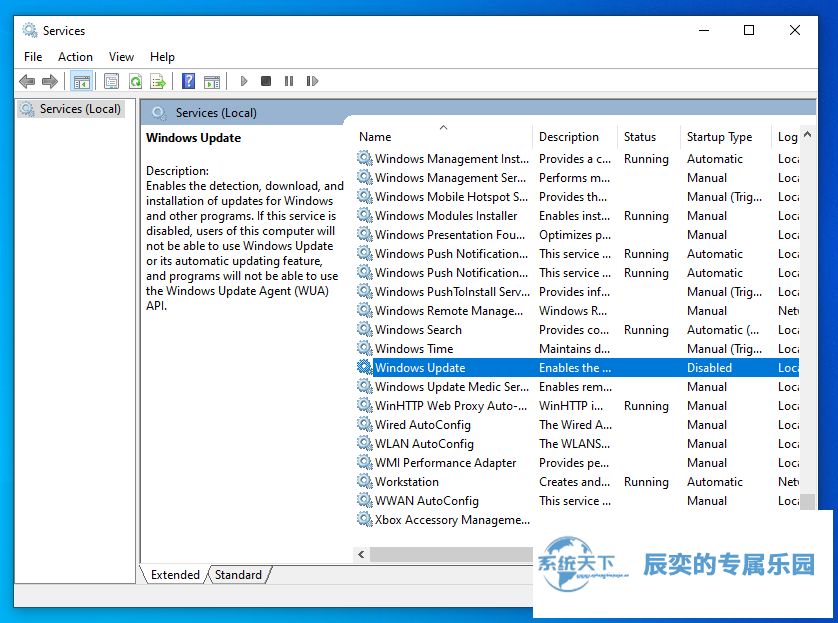Minimize the Services window
This screenshot has width=838, height=623.
pos(704,30)
